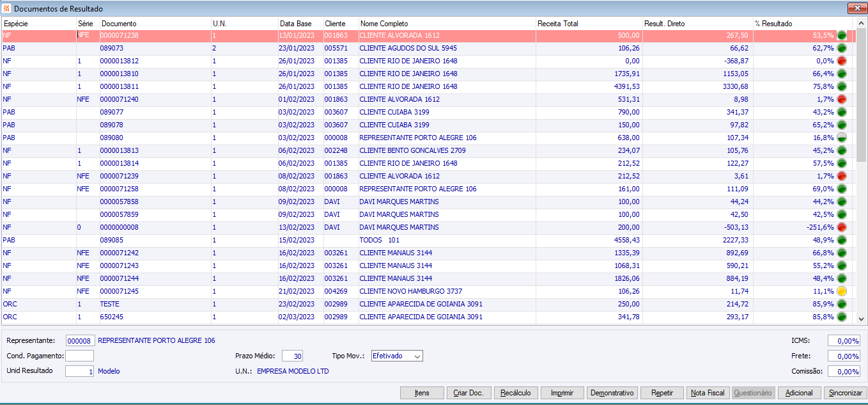Click green status icon for document TESTE
The height and width of the screenshot is (405, 868).
pyautogui.click(x=842, y=304)
